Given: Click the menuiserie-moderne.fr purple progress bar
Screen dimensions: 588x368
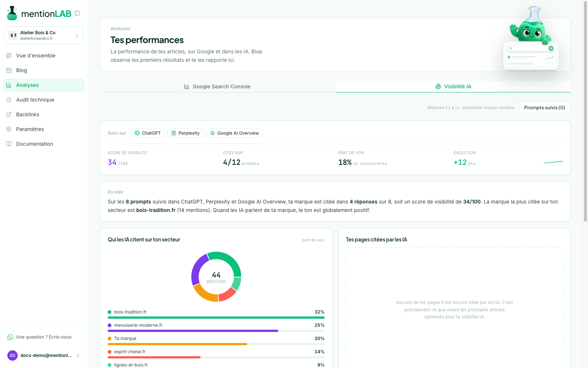Looking at the screenshot, I should click(193, 331).
